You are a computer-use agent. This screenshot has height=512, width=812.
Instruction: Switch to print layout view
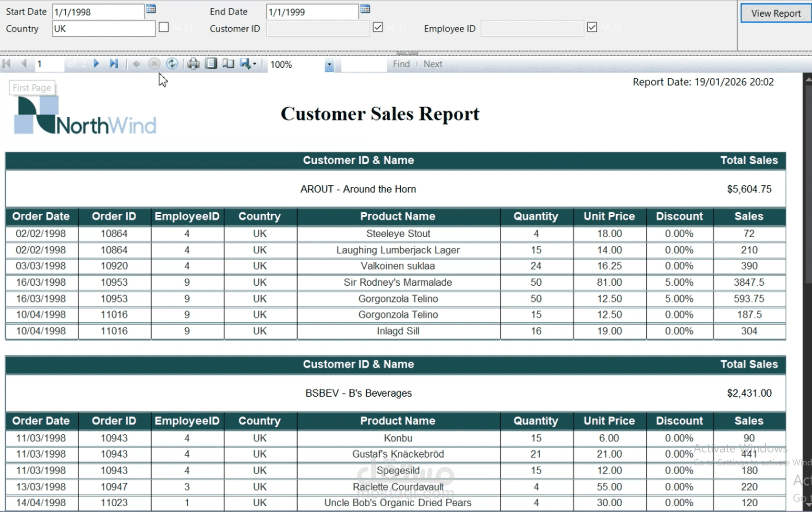pos(211,63)
